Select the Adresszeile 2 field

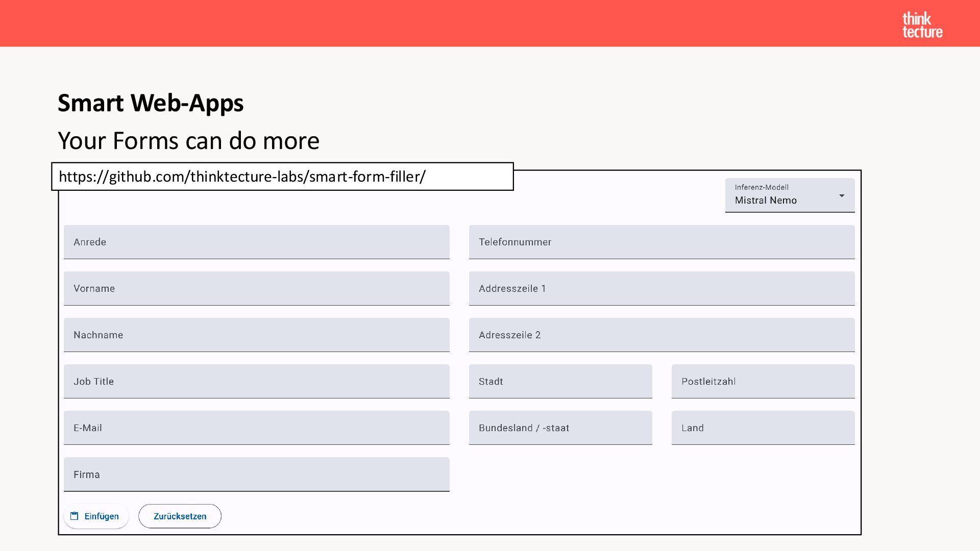click(661, 335)
